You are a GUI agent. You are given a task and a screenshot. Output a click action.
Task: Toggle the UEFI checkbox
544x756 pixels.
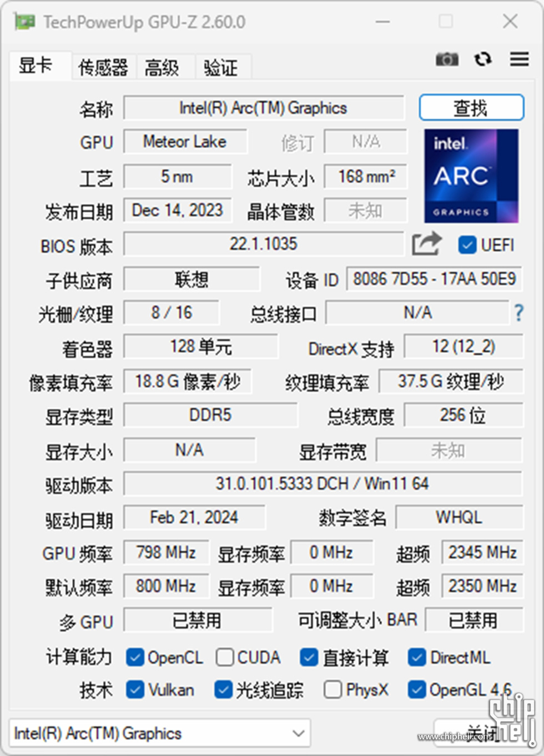467,245
